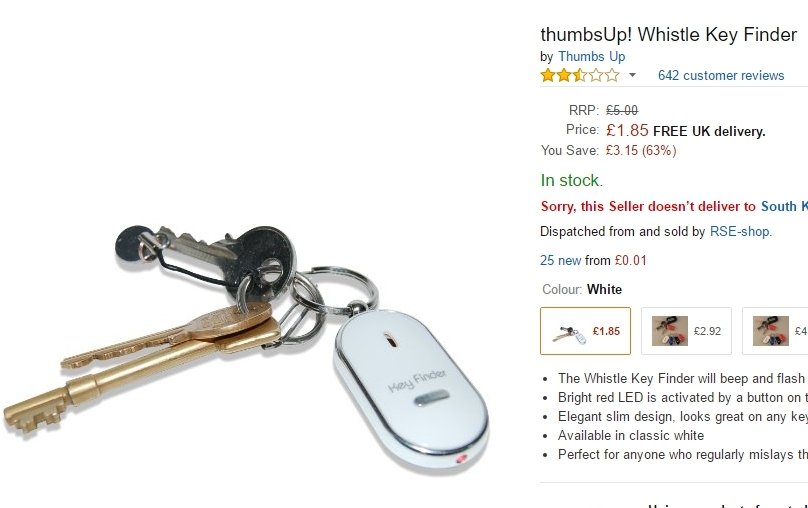Screen dimensions: 808x508
Task: View 25 new offers link
Action: point(561,260)
